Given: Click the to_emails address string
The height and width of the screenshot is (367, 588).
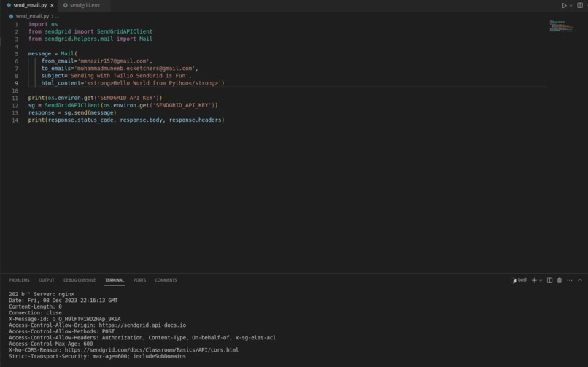Looking at the screenshot, I should (x=135, y=69).
